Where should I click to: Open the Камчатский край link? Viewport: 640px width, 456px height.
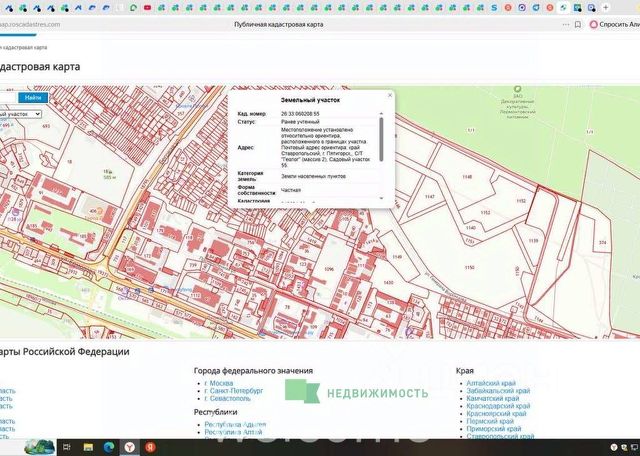coord(493,398)
